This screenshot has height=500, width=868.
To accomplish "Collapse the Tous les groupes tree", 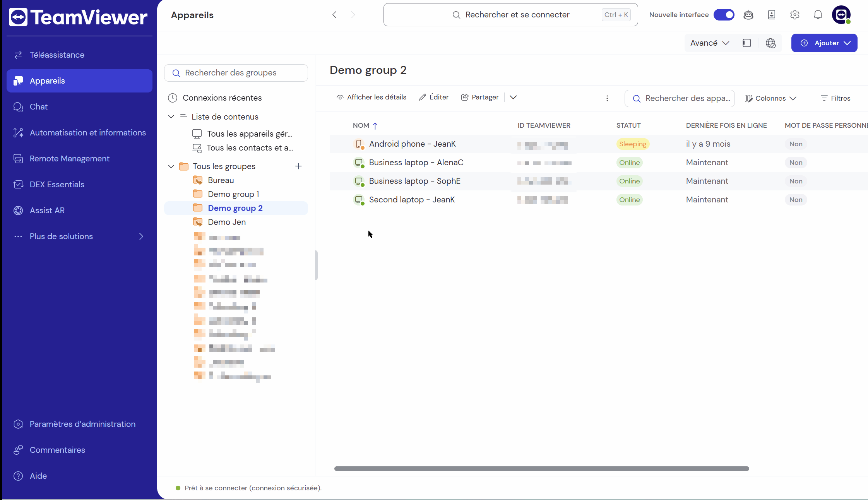I will 171,166.
